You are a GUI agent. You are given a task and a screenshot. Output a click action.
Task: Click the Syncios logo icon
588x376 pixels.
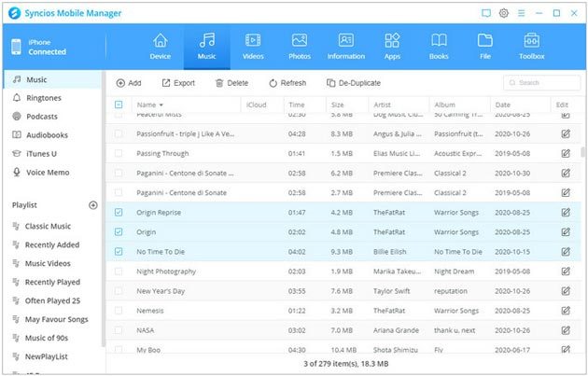(15, 13)
